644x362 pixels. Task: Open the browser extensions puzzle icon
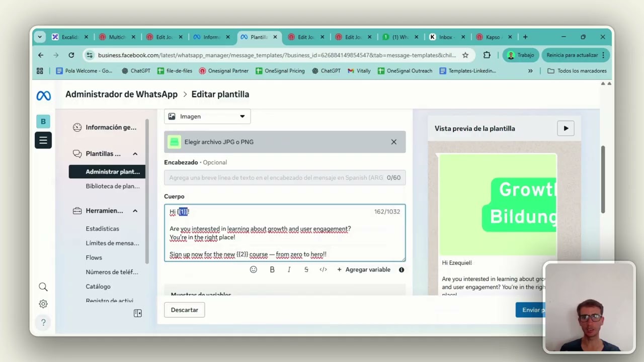pyautogui.click(x=487, y=55)
